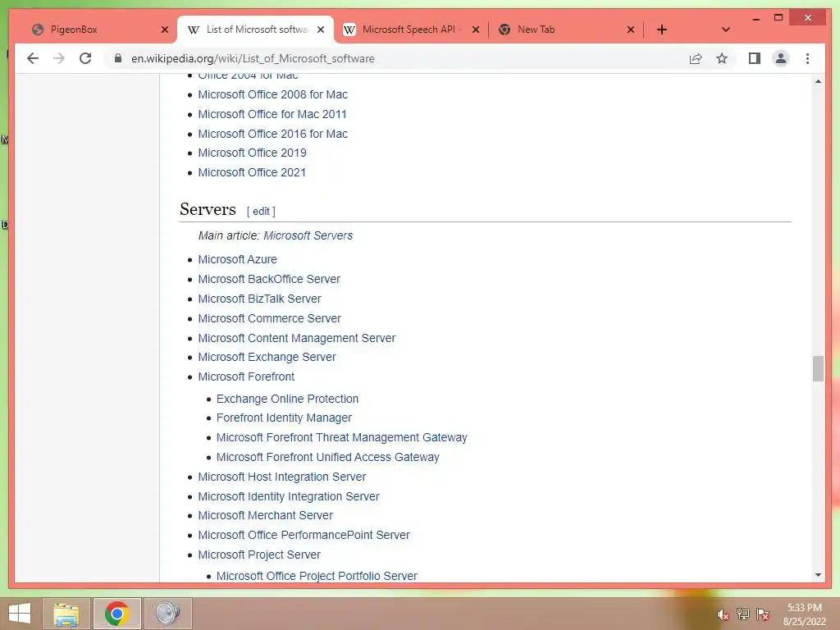Edit the Servers section
This screenshot has height=630, width=840.
261,211
